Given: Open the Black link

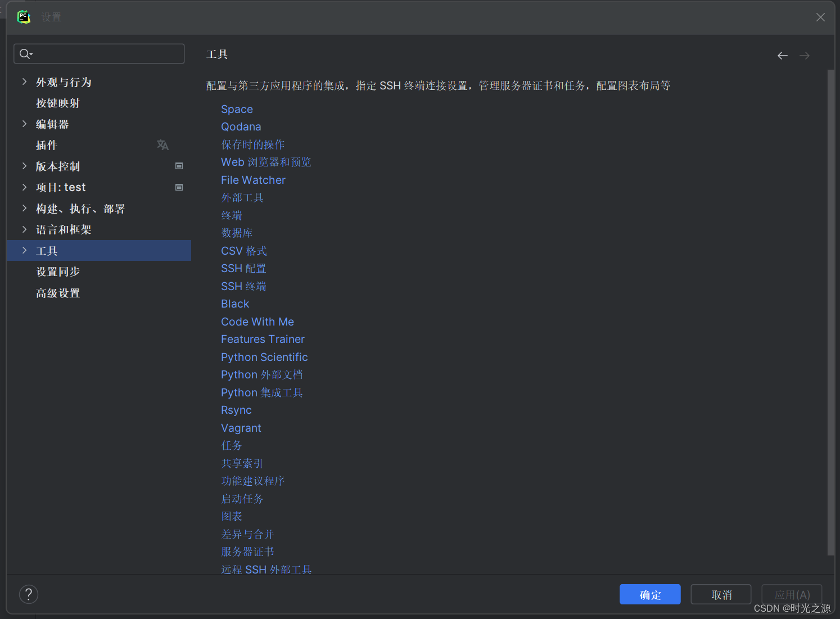Looking at the screenshot, I should 235,304.
